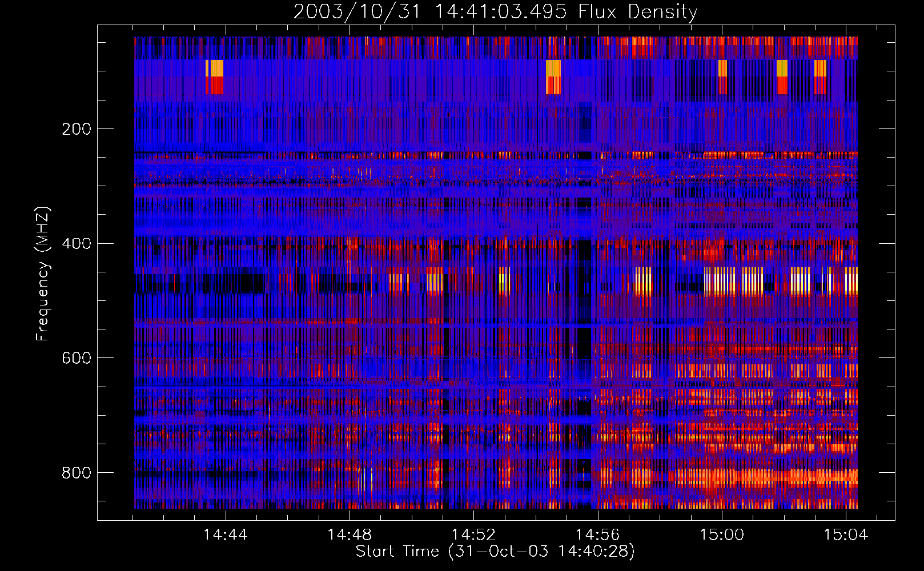The width and height of the screenshot is (924, 571).
Task: Click the 15:04 time tick label
Action: tap(846, 534)
